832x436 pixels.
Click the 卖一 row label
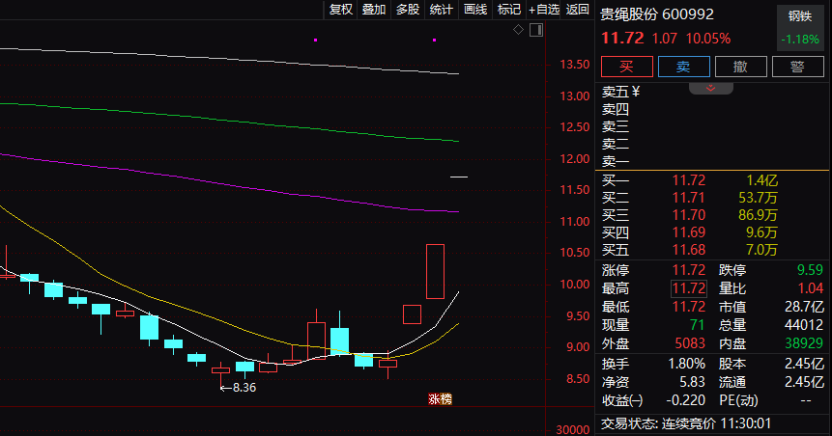[616, 161]
